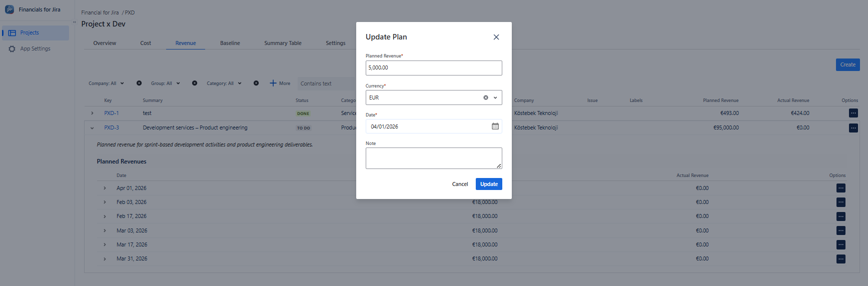Open options for Feb 03, 2026 row
Screen dimensions: 868x286
(x=841, y=202)
